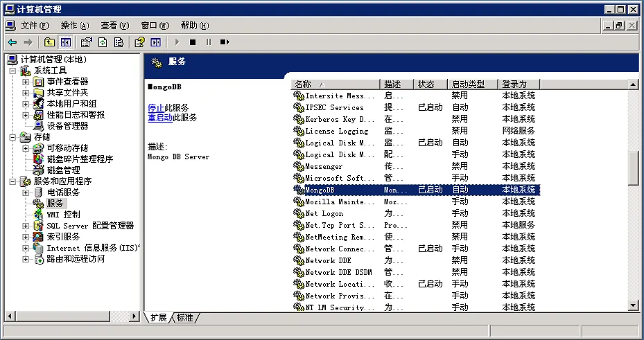Image resolution: width=644 pixels, height=340 pixels.
Task: Click the 性能日志和警报 icon
Action: tap(38, 115)
